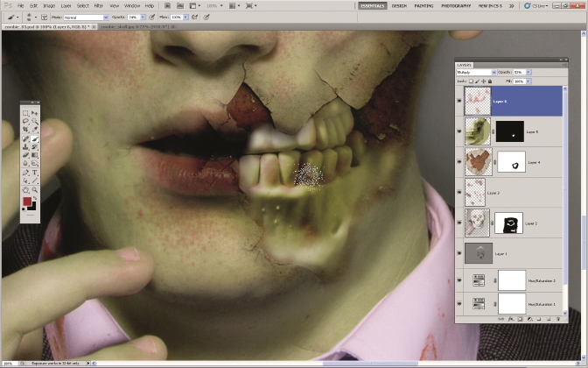Select the Rectangular Marquee tool

pyautogui.click(x=25, y=113)
